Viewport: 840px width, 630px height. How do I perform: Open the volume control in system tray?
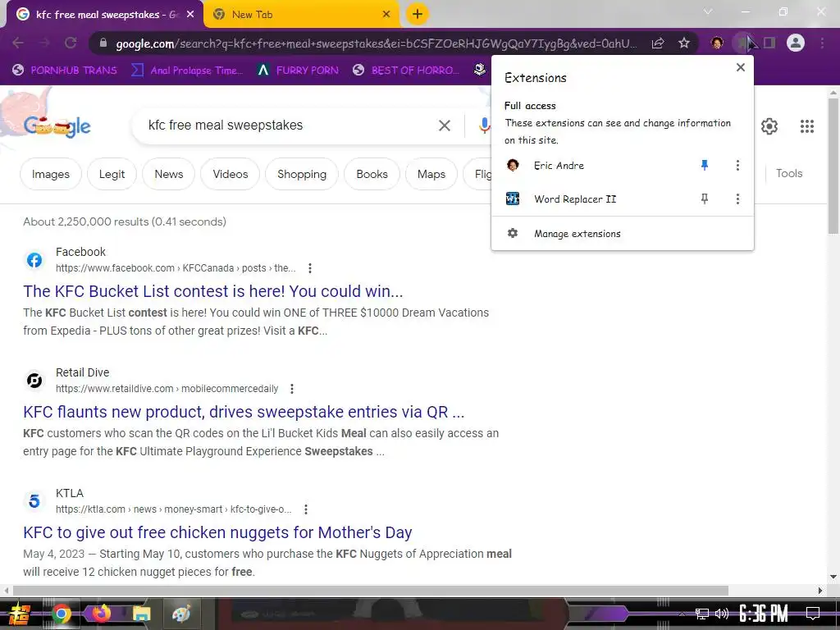722,614
